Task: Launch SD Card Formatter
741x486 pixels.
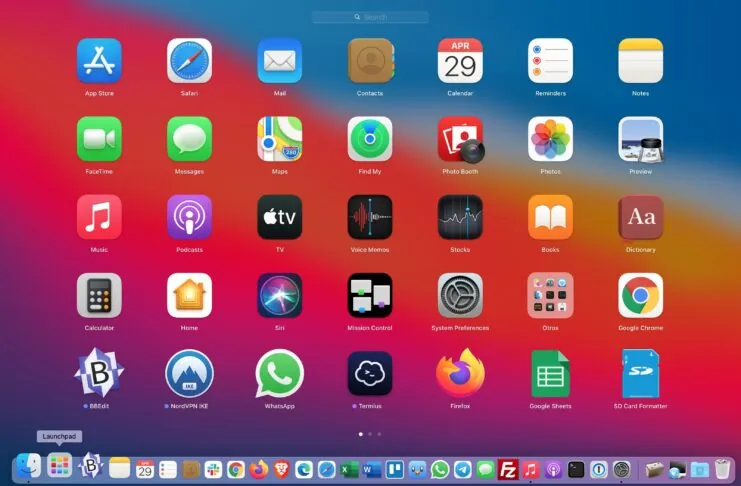Action: (x=641, y=373)
